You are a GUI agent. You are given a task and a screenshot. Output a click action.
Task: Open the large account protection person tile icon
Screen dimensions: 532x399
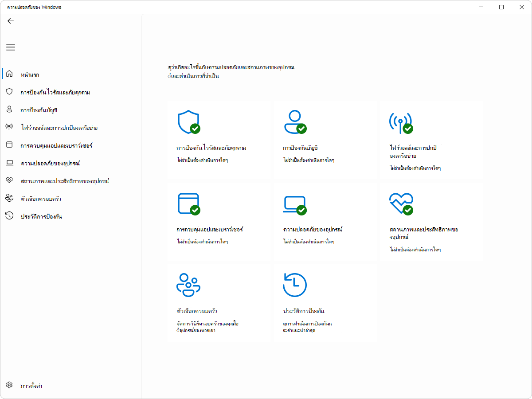(x=295, y=122)
